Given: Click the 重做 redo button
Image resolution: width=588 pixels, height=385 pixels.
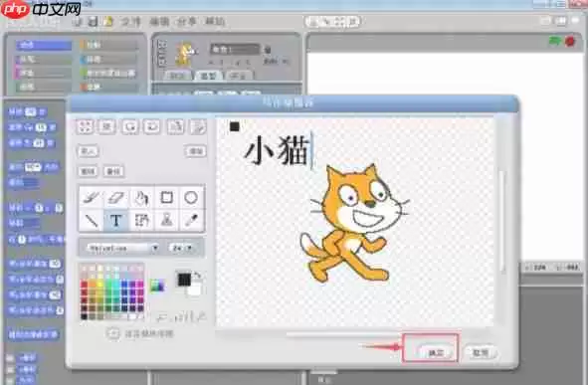Looking at the screenshot, I should click(x=113, y=171).
